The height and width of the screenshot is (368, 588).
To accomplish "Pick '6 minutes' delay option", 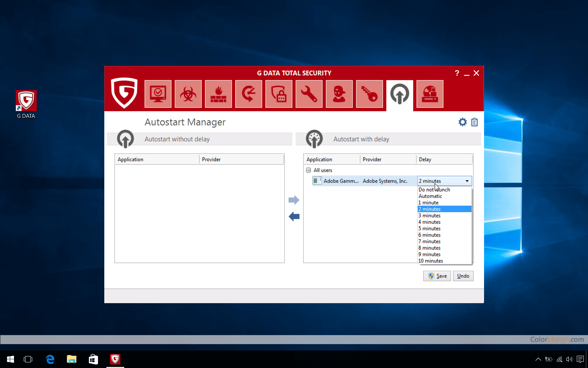I will [445, 235].
